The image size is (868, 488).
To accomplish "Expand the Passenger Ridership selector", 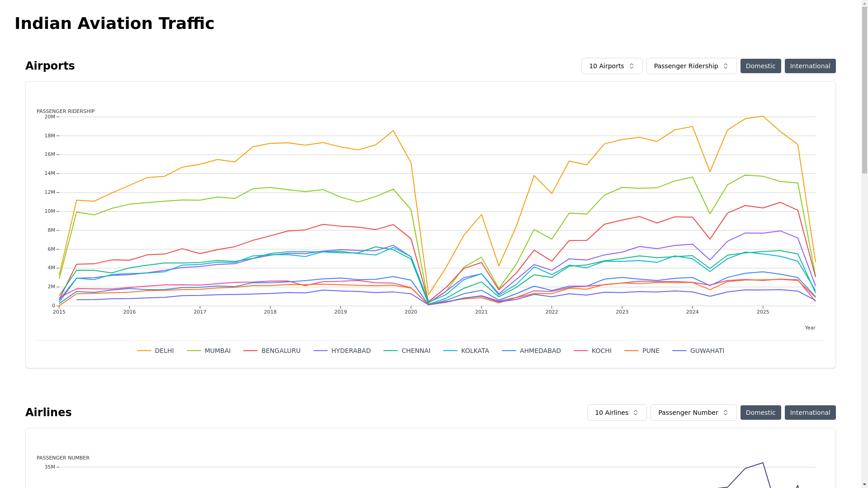I will point(691,66).
